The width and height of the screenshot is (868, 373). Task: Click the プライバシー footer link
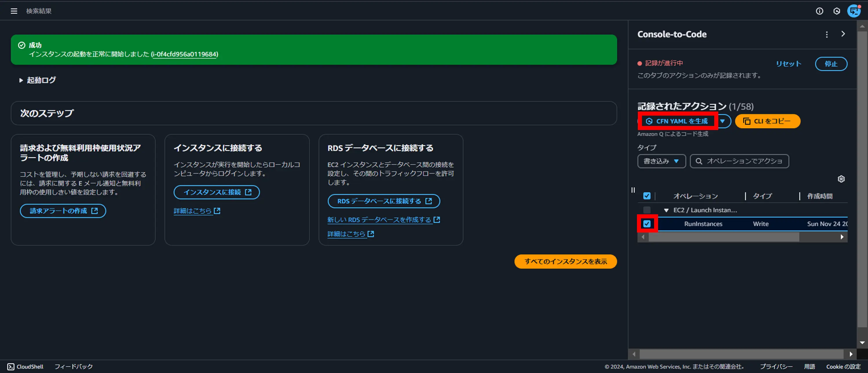tap(776, 367)
